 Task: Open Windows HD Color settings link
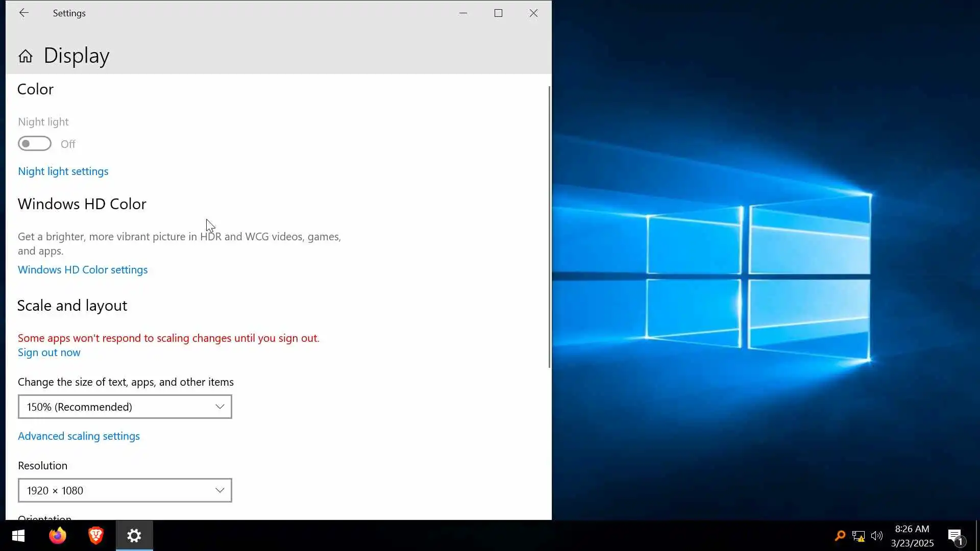coord(83,270)
